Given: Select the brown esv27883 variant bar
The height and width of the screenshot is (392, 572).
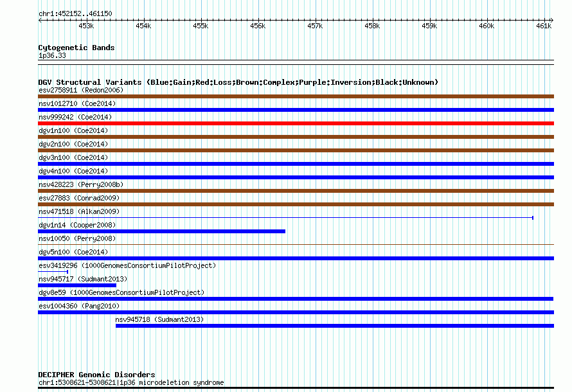Looking at the screenshot, I should pos(296,204).
